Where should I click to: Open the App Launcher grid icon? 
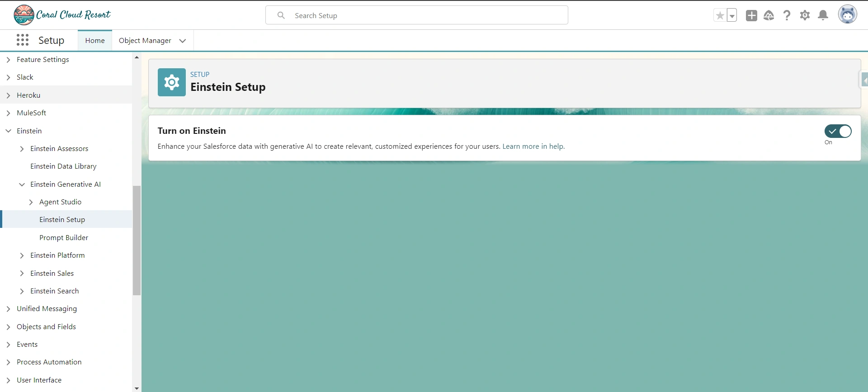pos(23,40)
